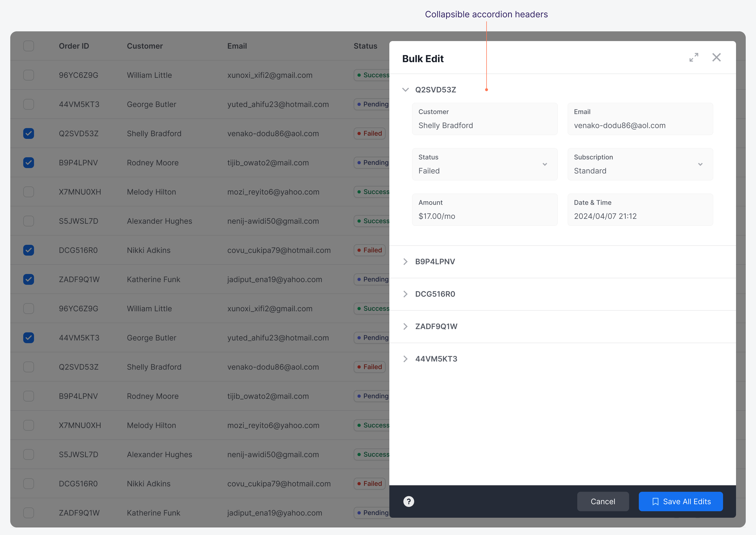The height and width of the screenshot is (535, 756).
Task: Click the help question mark icon
Action: tap(409, 501)
